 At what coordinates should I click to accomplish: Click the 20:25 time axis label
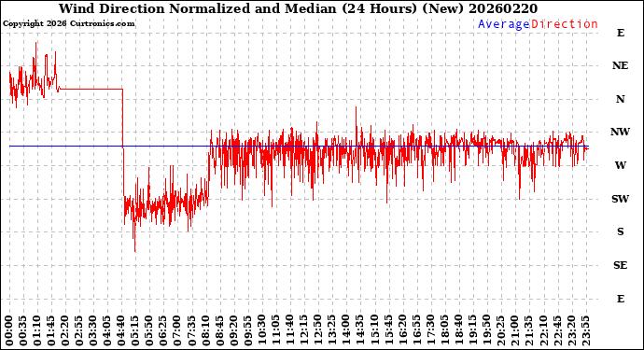[501, 331]
